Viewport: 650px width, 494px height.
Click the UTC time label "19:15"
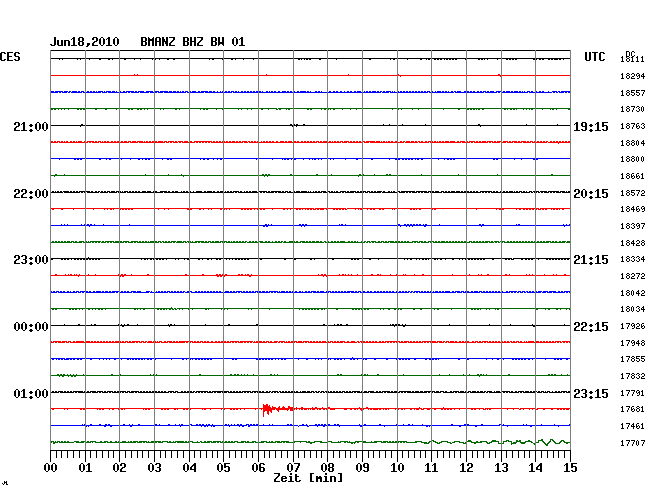coord(591,127)
